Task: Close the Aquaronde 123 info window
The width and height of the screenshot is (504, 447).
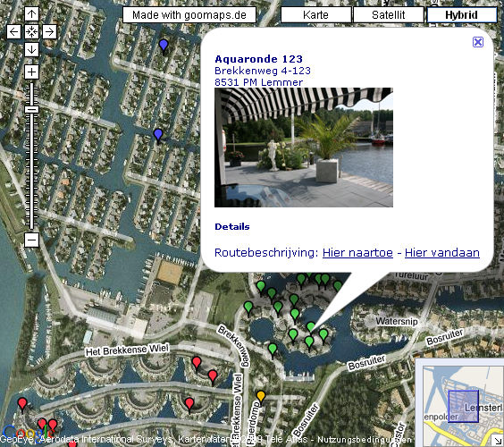Action: (478, 42)
